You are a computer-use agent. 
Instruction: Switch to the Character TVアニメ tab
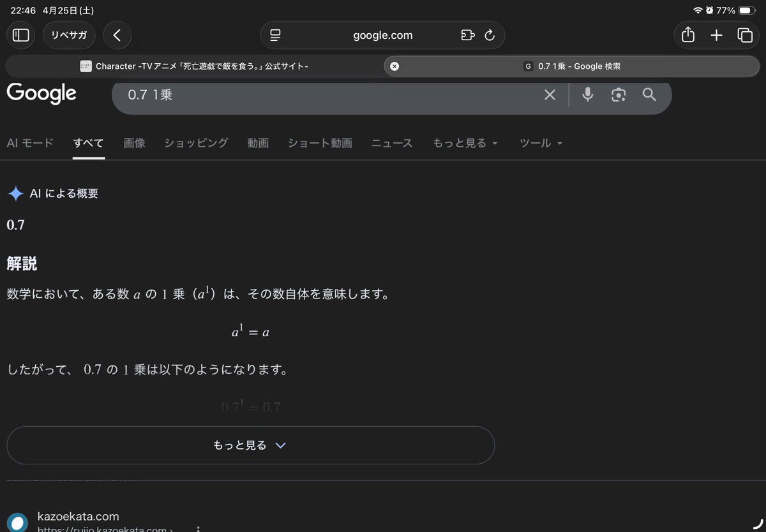[195, 66]
